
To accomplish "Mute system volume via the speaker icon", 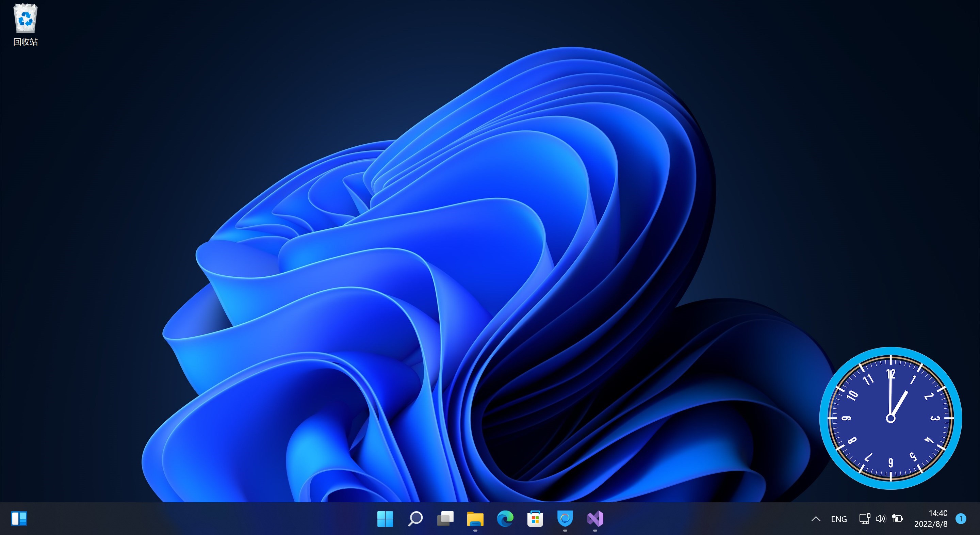I will pyautogui.click(x=880, y=519).
